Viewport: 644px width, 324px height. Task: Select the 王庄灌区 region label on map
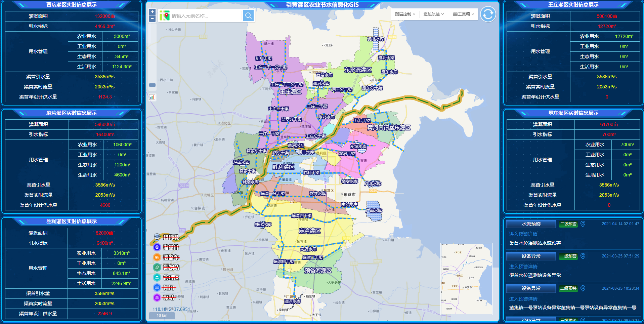tap(291, 92)
